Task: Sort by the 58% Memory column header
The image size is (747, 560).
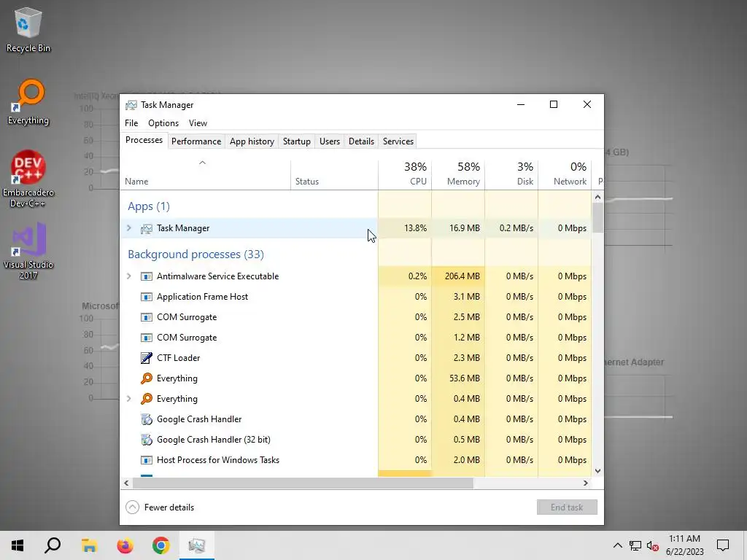Action: pyautogui.click(x=458, y=175)
